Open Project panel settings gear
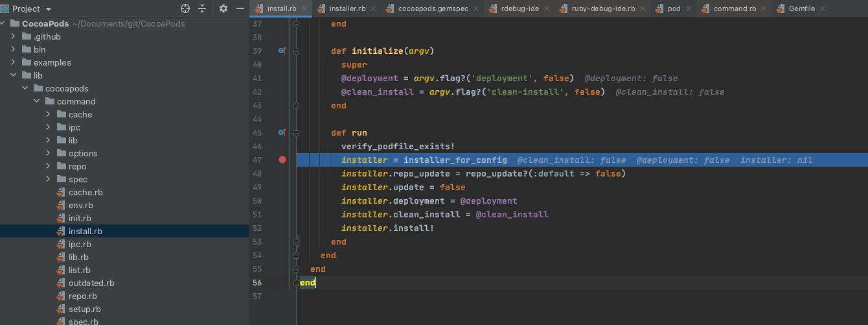 pos(223,8)
